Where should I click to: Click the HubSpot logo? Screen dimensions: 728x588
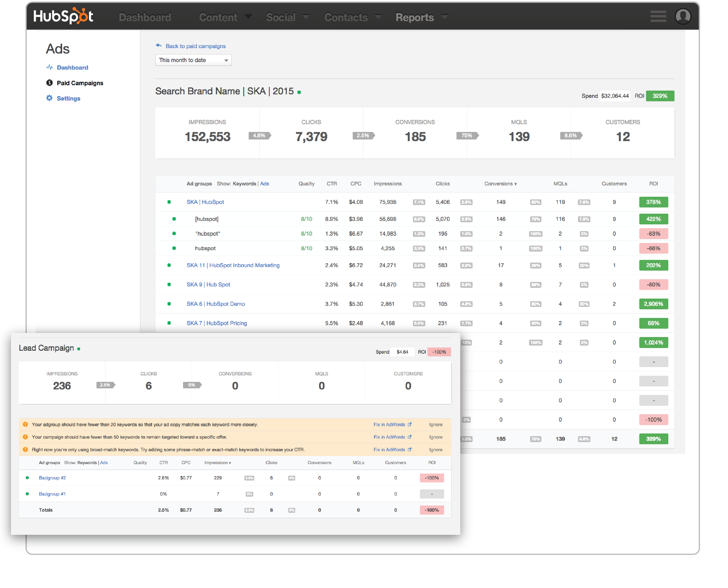(x=63, y=16)
